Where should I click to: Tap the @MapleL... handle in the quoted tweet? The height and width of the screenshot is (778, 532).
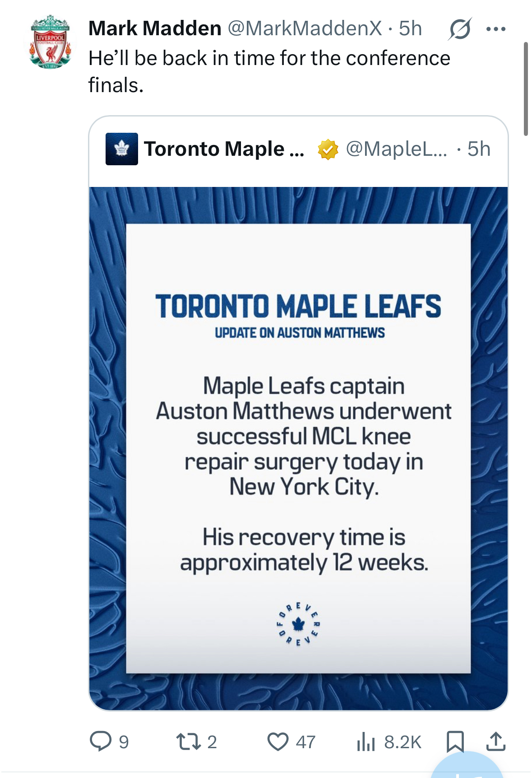tap(396, 149)
